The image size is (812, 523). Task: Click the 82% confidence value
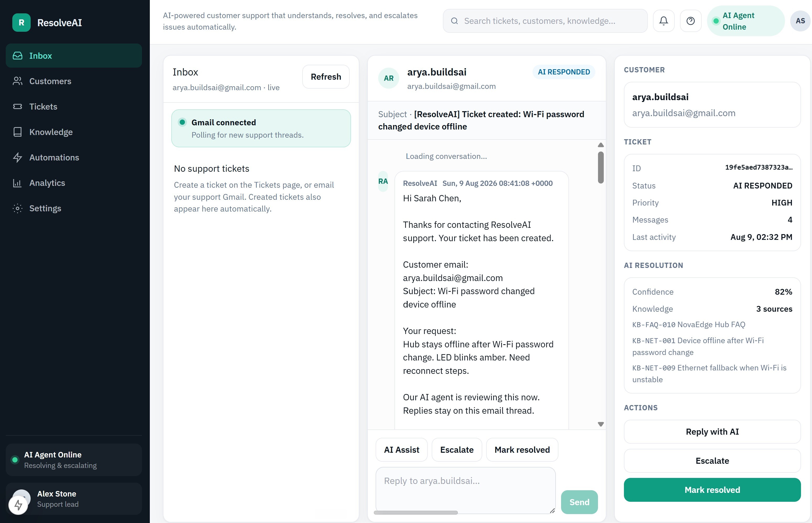tap(783, 292)
